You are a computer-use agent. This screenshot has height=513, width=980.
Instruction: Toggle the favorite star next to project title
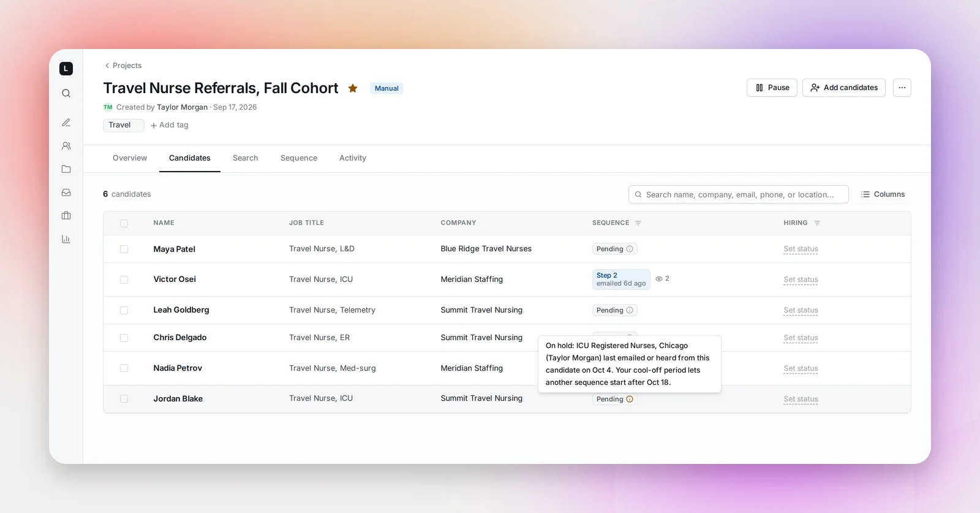click(x=353, y=88)
